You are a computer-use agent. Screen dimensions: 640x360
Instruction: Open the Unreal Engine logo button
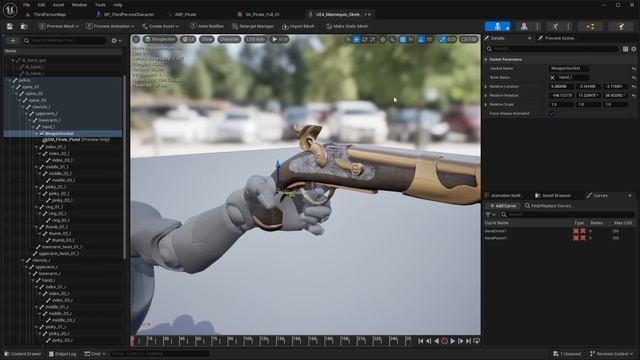coord(10,9)
